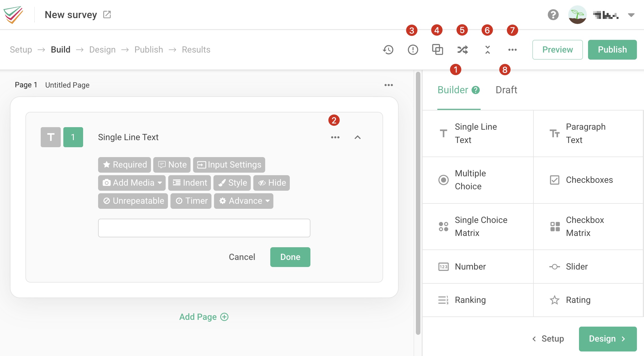This screenshot has height=356, width=644.
Task: Expand the Advance options dropdown
Action: tap(243, 201)
